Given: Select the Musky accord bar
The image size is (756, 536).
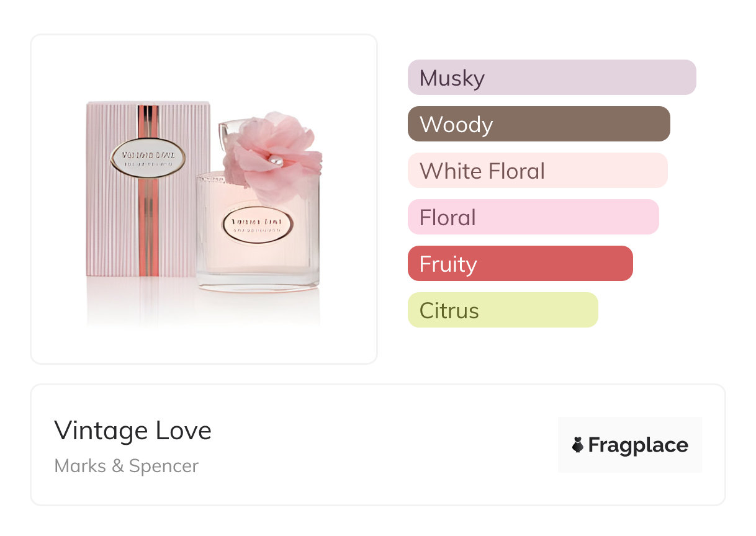Looking at the screenshot, I should 551,78.
